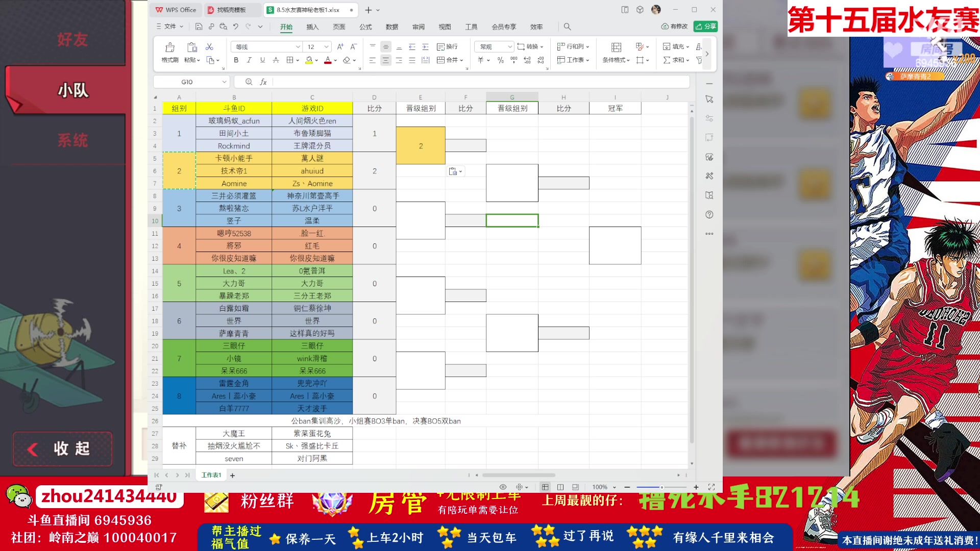Switch to the 数据 (Data) ribbon tab
Screen dimensions: 980x551
(392, 27)
